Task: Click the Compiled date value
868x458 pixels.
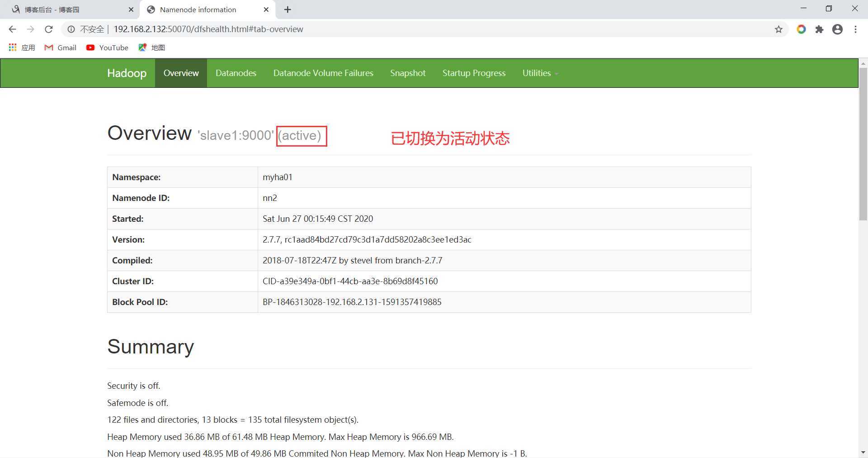Action: pyautogui.click(x=353, y=260)
